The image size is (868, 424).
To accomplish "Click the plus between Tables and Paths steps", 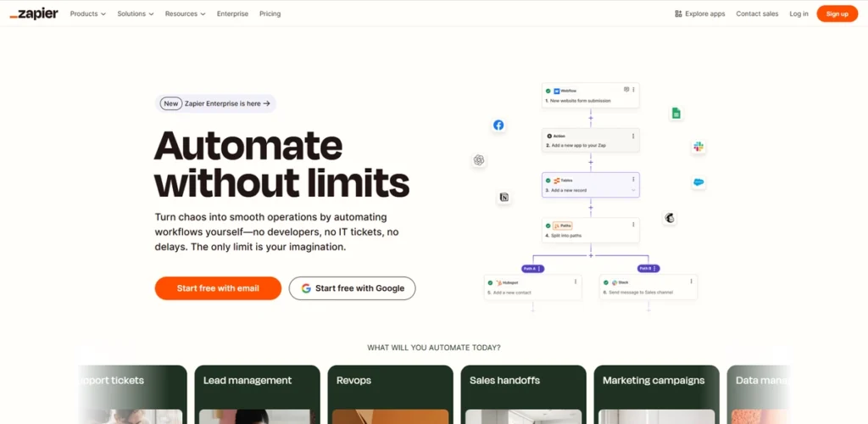I will (591, 208).
